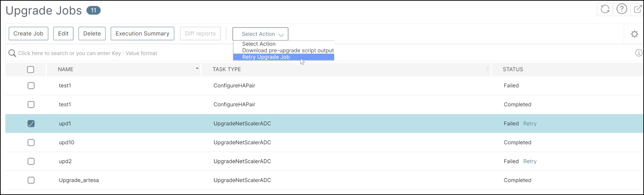Screen dimensions: 644x195
Task: Click the Failed status of upd1
Action: pos(511,123)
